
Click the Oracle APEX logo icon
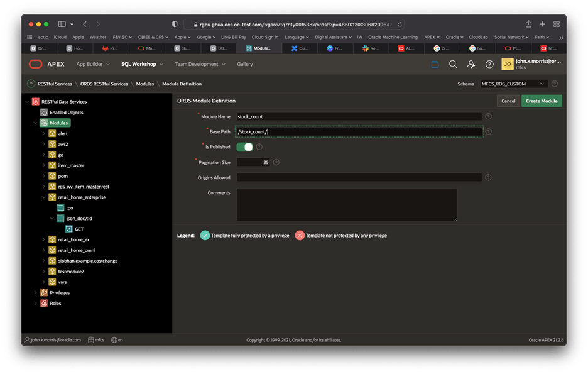point(35,64)
